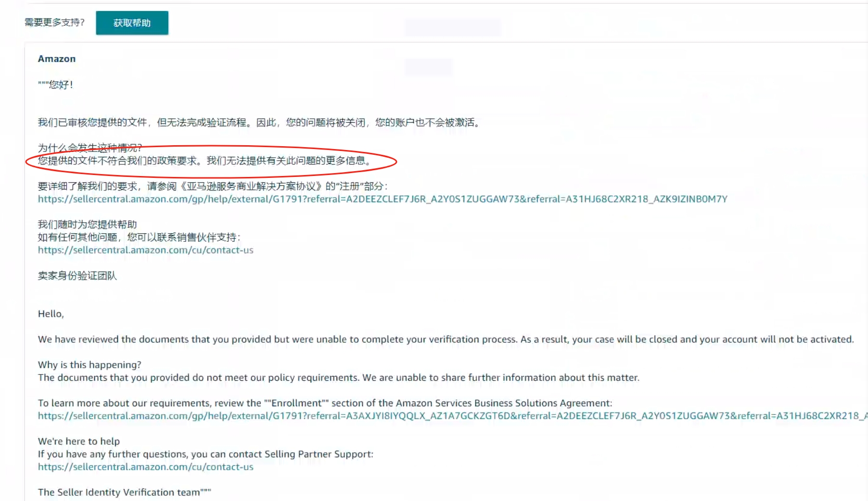This screenshot has height=501, width=868.
Task: Click The Seller Identity Verification team signature
Action: click(125, 492)
